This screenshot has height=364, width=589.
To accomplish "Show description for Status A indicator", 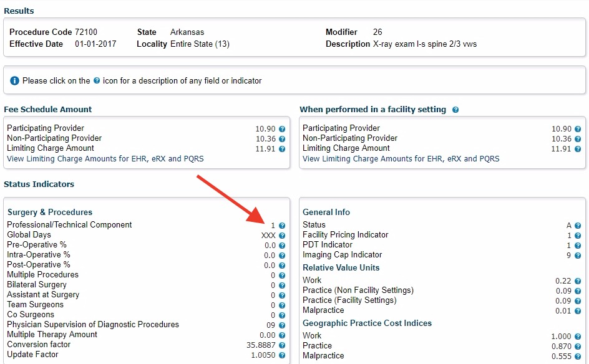I will [x=578, y=226].
